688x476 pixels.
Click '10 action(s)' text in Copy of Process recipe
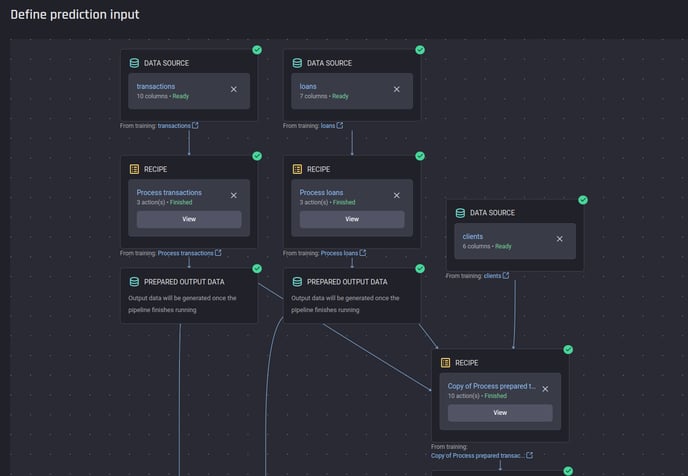[463, 396]
